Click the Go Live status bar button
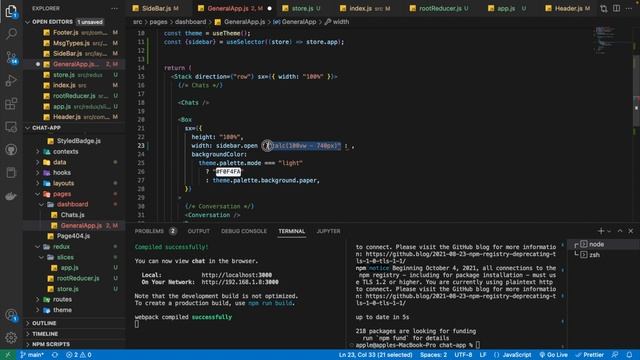This screenshot has width=640, height=360. (553, 355)
